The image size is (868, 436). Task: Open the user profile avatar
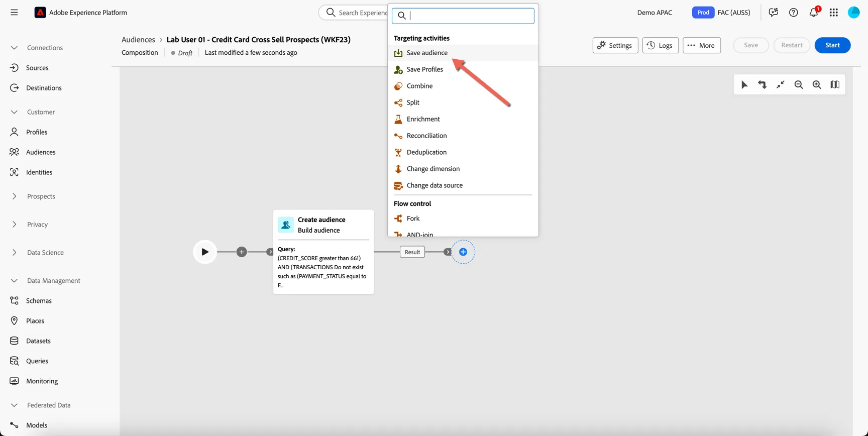(854, 13)
